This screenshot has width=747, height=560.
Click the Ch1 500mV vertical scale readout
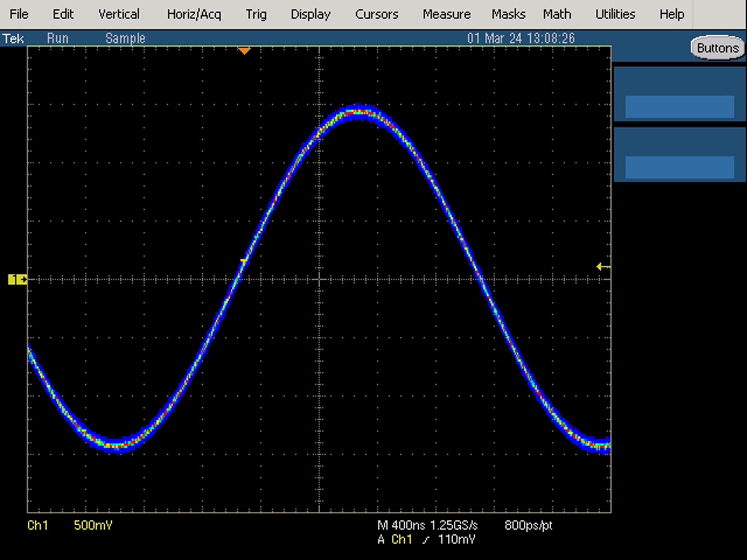[70, 525]
